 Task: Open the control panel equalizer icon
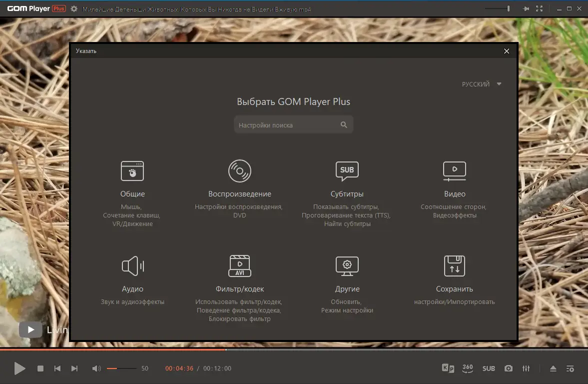[x=526, y=368]
